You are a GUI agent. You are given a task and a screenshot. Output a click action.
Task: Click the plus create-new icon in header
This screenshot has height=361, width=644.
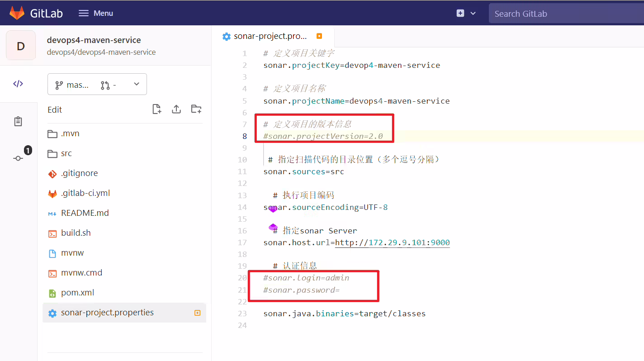coord(460,13)
